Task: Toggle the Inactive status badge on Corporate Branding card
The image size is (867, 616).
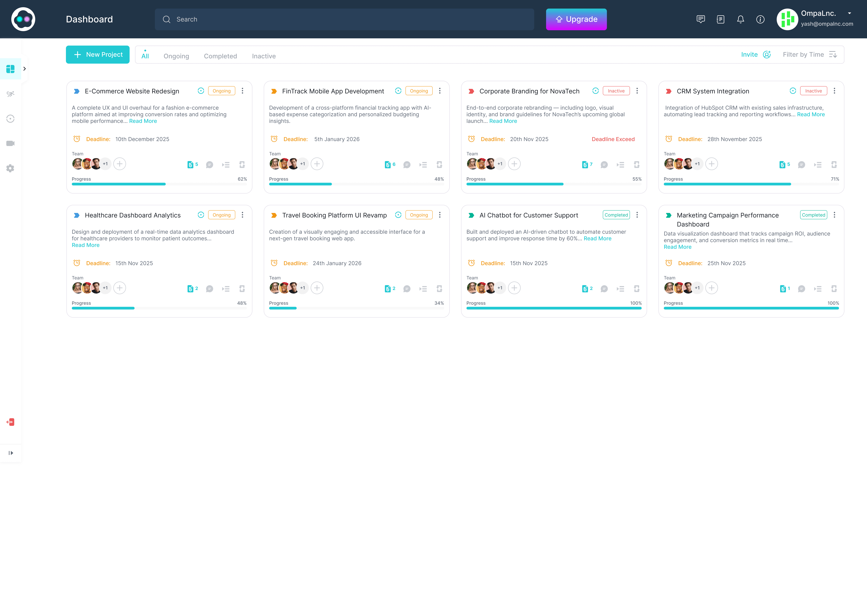Action: (616, 91)
